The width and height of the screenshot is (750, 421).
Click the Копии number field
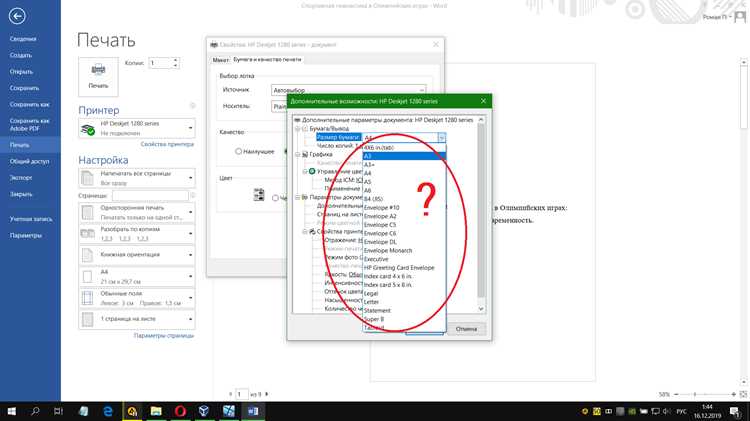click(x=160, y=63)
